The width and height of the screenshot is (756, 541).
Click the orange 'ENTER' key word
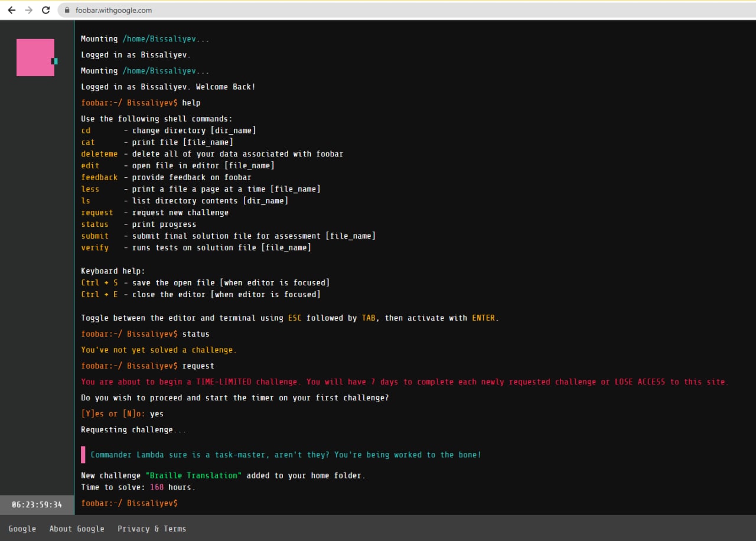pos(483,318)
